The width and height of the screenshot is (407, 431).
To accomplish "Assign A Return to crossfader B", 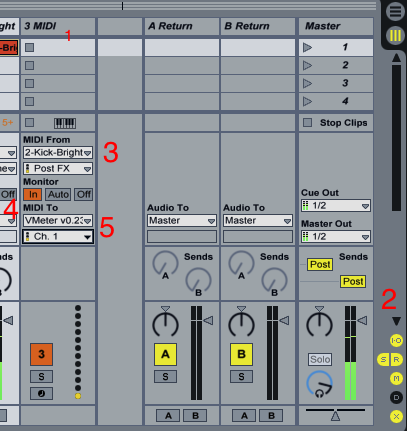I will click(195, 416).
